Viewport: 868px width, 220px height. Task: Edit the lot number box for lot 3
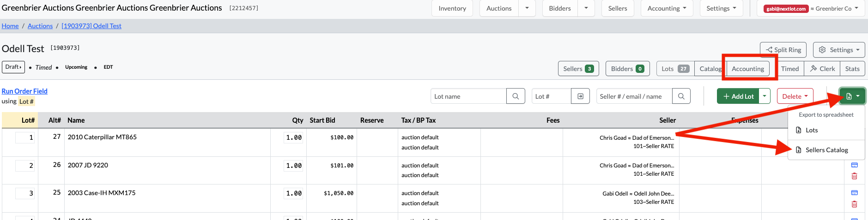tap(25, 193)
